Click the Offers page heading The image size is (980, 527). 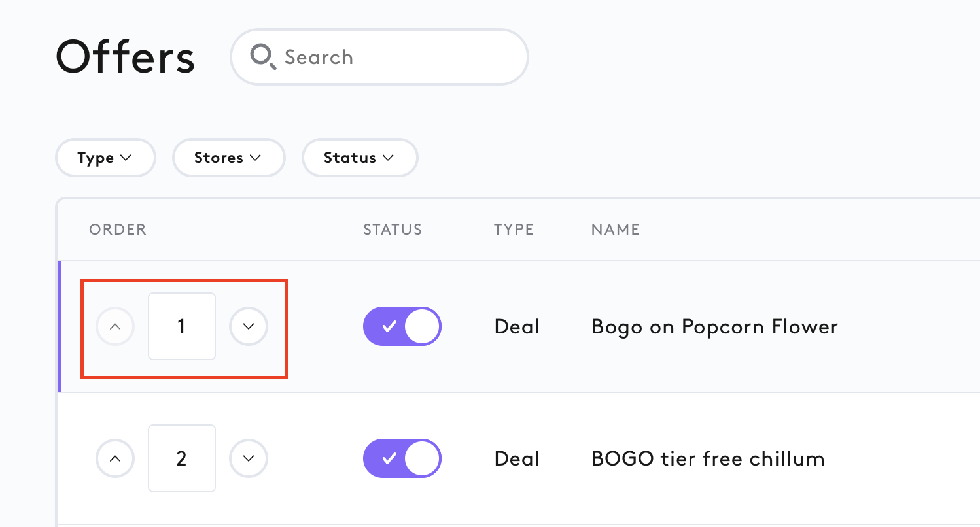coord(126,57)
